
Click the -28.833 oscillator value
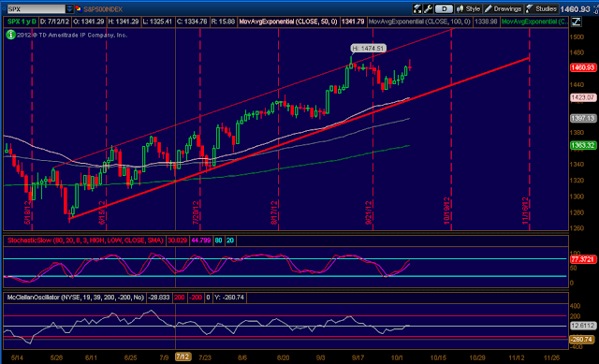[x=158, y=298]
